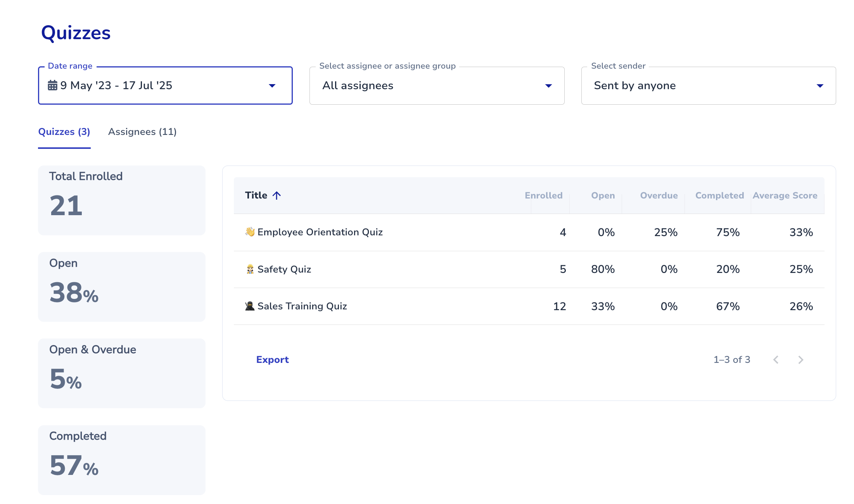
Task: Click the Total Enrolled summary card
Action: click(x=121, y=200)
